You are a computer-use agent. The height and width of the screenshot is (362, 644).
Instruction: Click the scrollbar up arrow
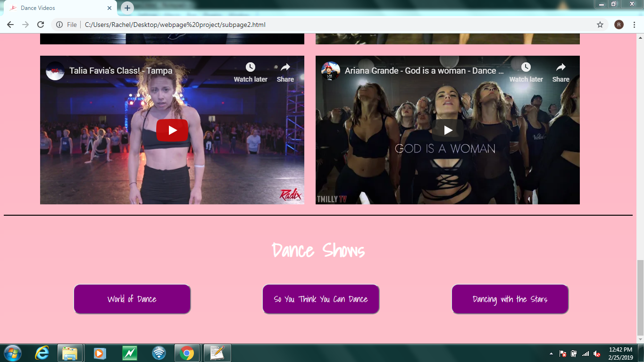pyautogui.click(x=640, y=37)
